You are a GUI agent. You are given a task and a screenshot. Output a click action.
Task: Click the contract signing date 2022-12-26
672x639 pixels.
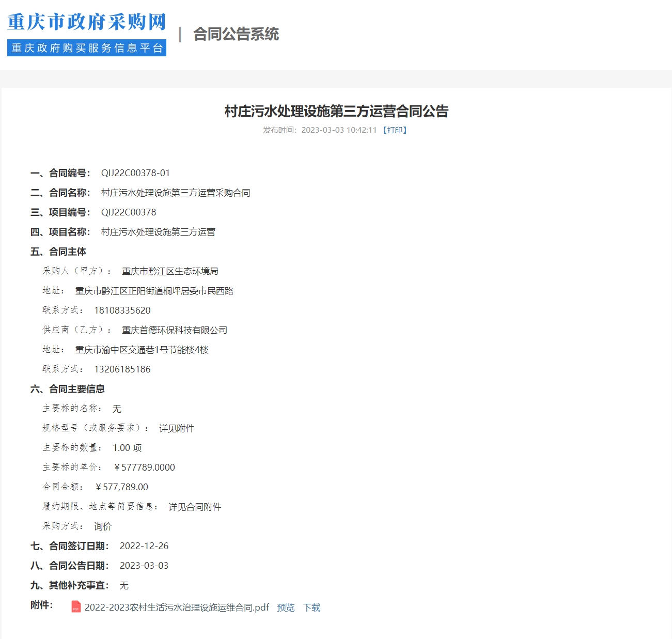pos(144,546)
